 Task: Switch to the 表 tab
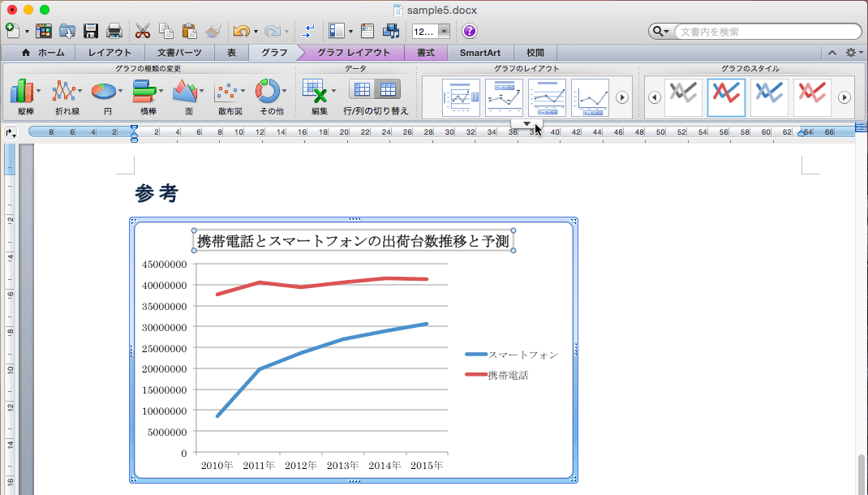(x=231, y=53)
